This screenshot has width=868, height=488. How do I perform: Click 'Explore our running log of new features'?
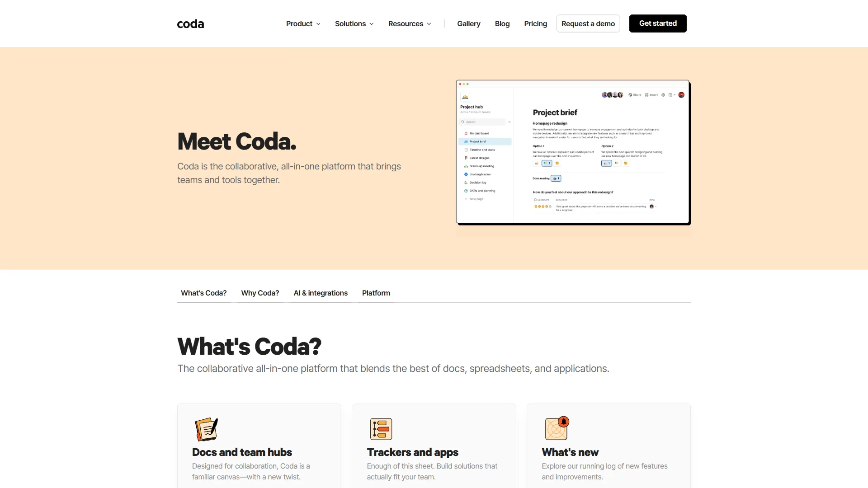click(604, 466)
